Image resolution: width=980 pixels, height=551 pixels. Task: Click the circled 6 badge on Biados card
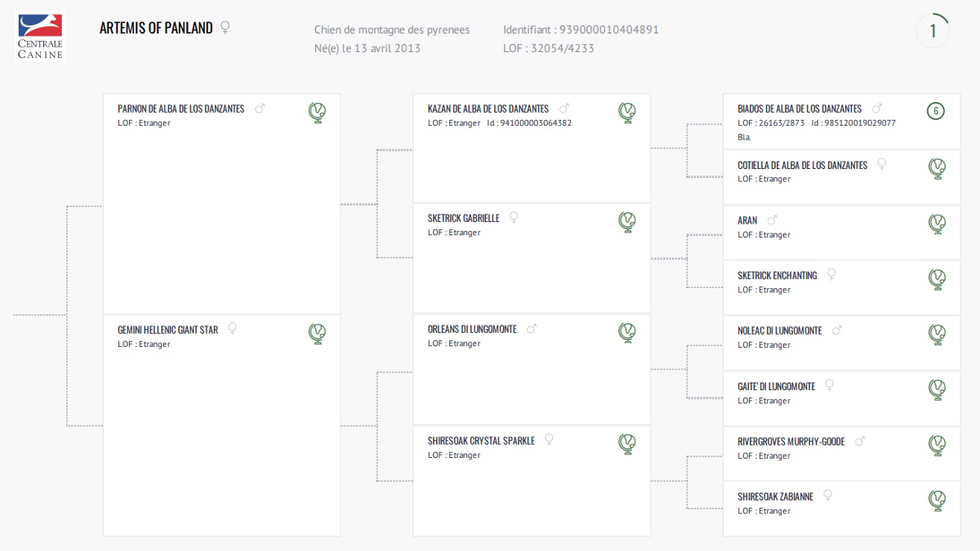coord(936,111)
